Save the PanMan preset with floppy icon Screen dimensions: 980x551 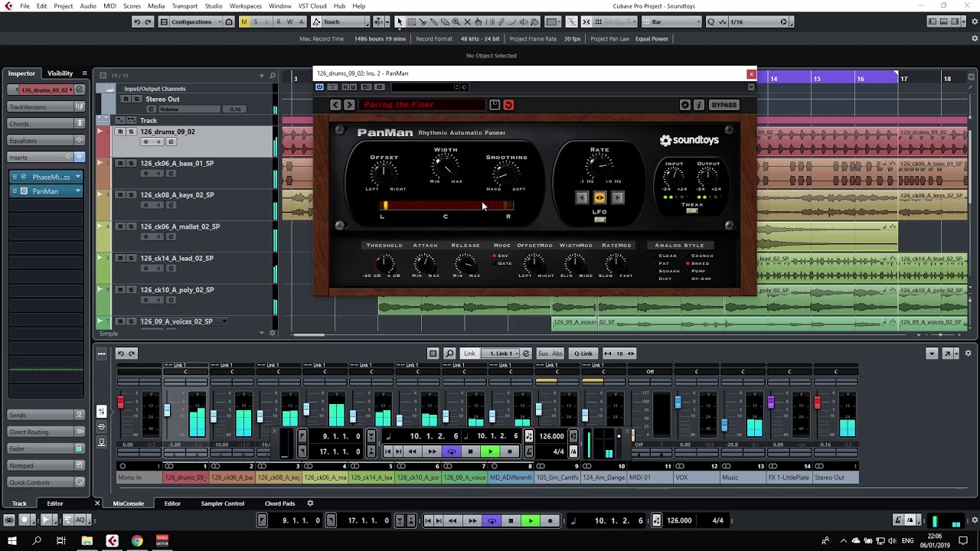pyautogui.click(x=495, y=105)
